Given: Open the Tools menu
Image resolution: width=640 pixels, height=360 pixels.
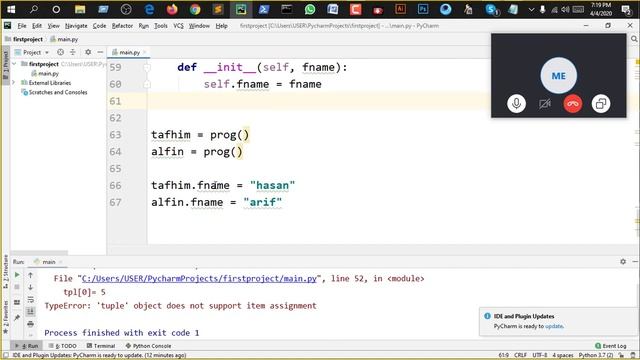Looking at the screenshot, I should click(x=160, y=26).
